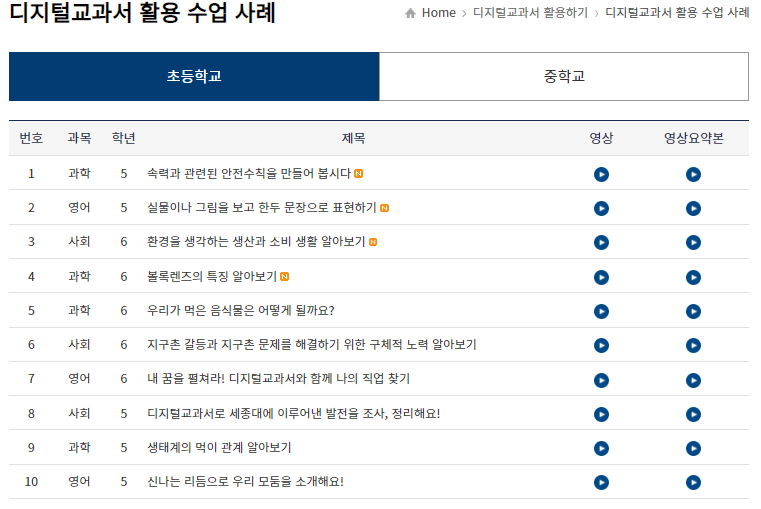
Task: Open title 디지털교과서로 세종대에 이루어낸 발전을 조사
Action: (294, 413)
